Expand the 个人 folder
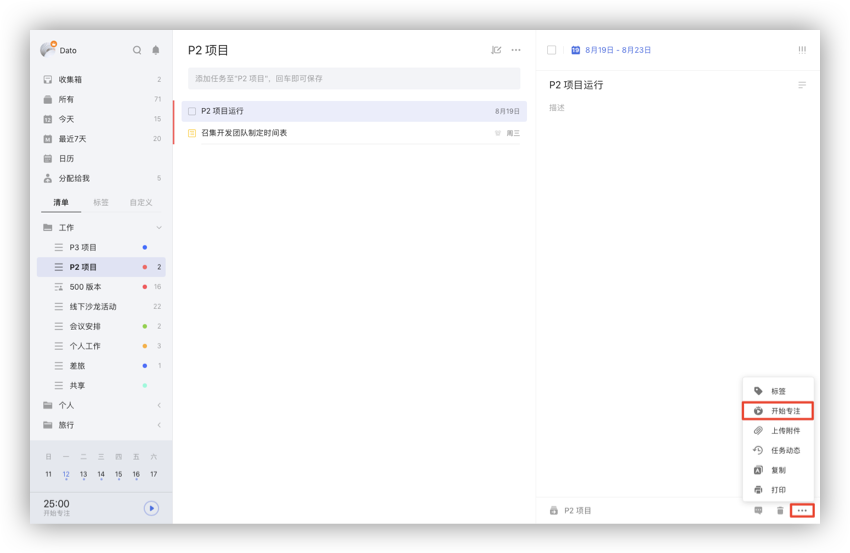850x553 pixels. (159, 405)
